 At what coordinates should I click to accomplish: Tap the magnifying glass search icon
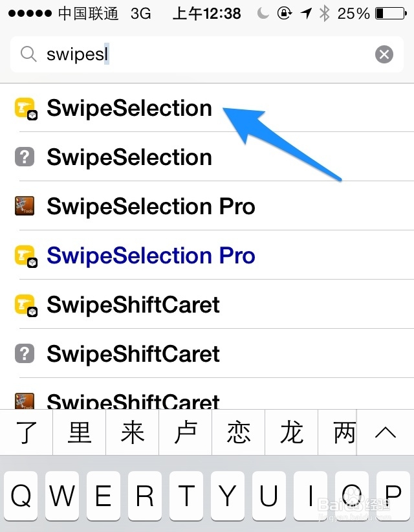(x=28, y=54)
